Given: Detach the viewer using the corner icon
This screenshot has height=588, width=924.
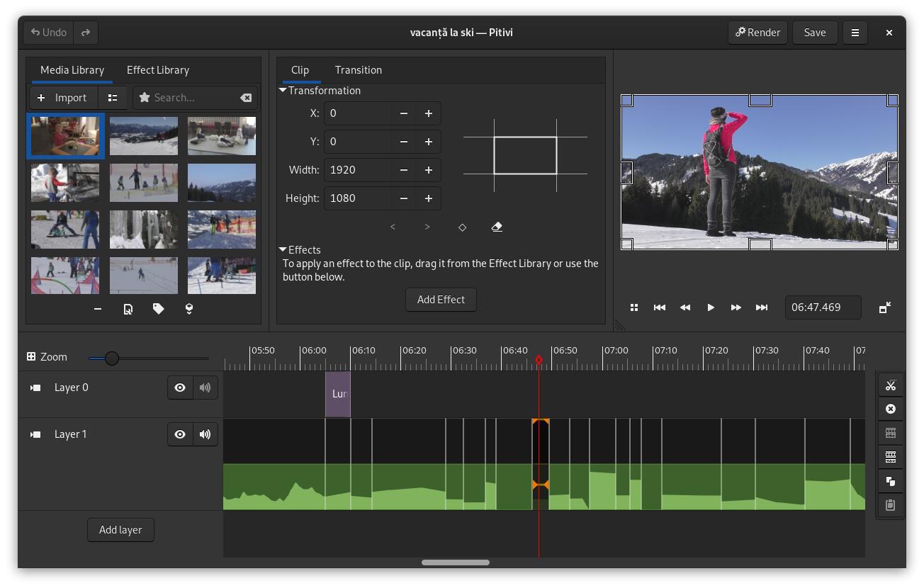Looking at the screenshot, I should (x=884, y=307).
